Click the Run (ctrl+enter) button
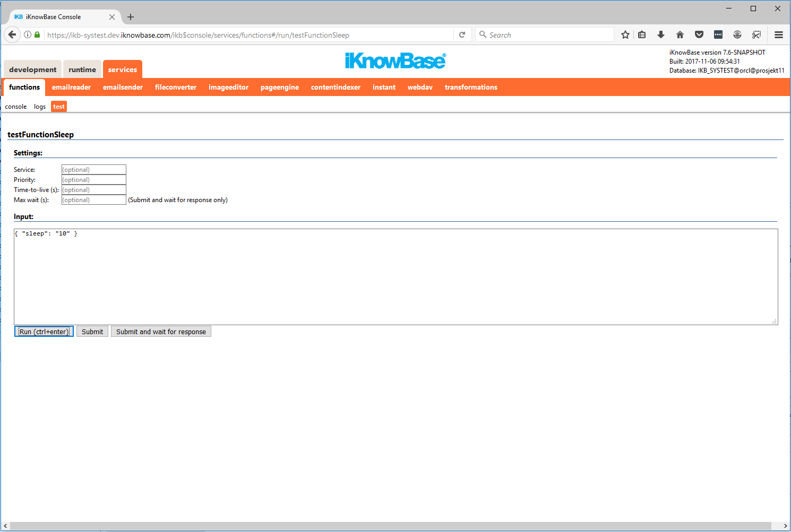Screen dimensions: 791x532 tap(44, 332)
